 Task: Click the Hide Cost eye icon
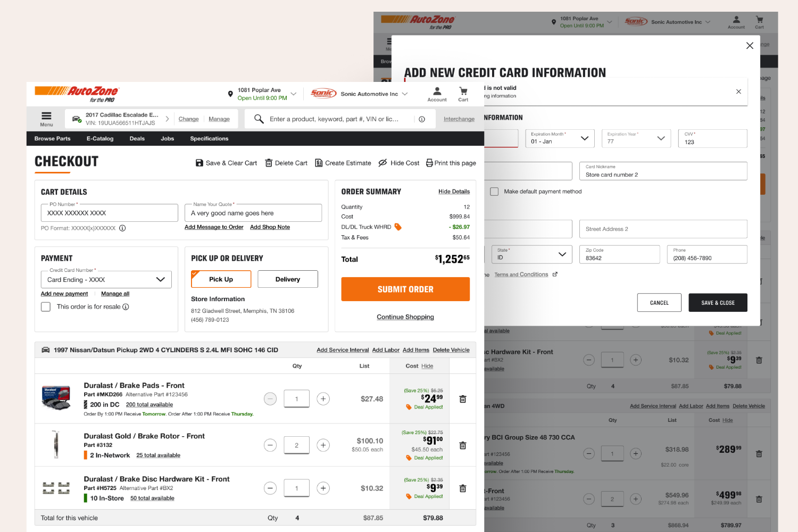tap(383, 163)
